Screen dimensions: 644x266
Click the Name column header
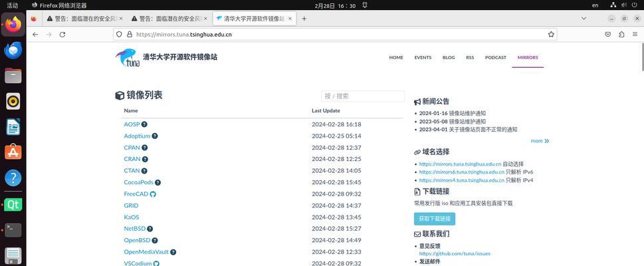coord(131,110)
